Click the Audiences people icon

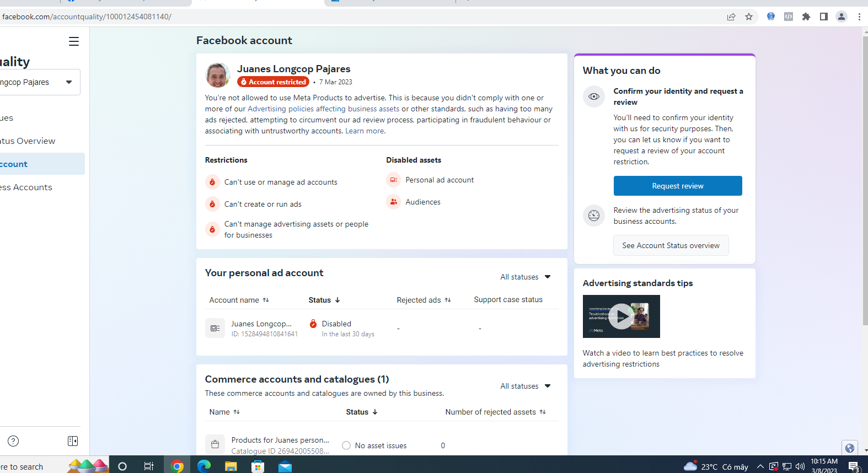[x=394, y=202]
